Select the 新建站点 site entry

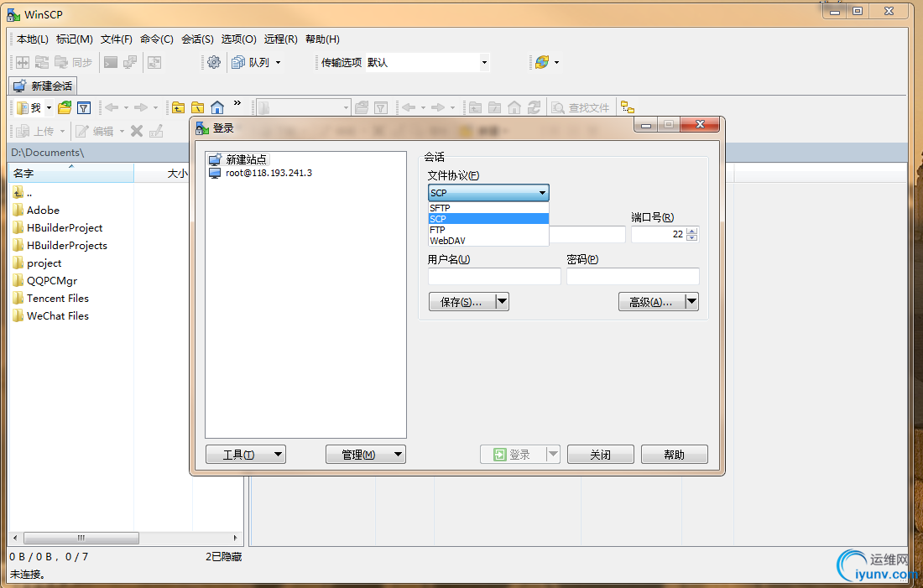click(239, 159)
